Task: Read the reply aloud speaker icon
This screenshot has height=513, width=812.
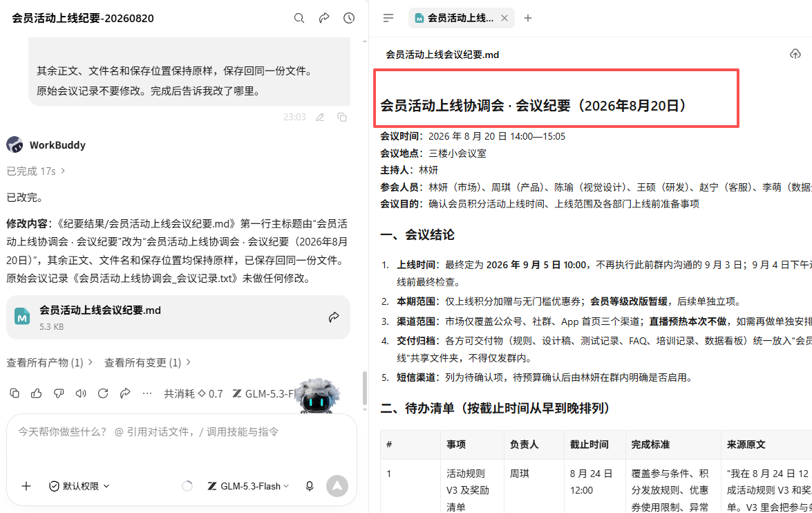Action: pyautogui.click(x=81, y=393)
